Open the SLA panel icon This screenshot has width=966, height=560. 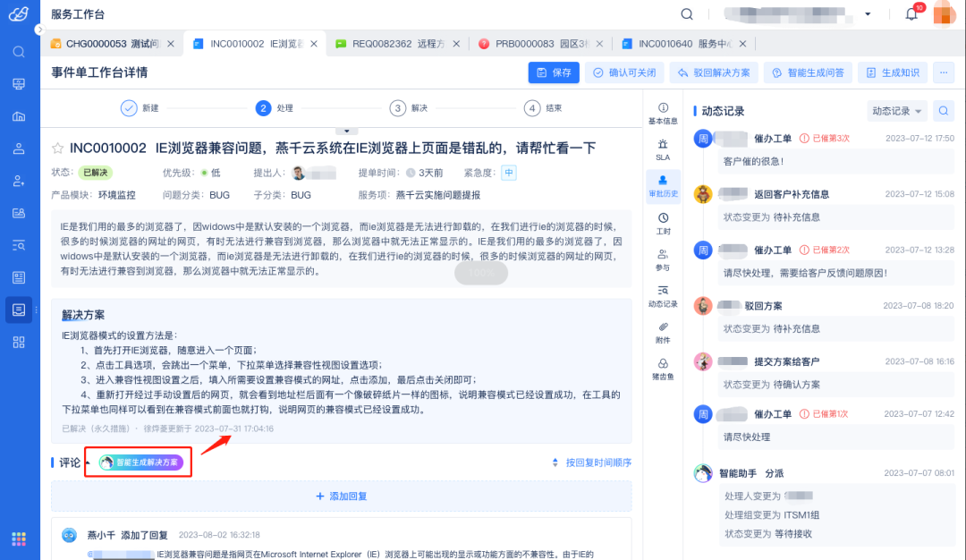pos(663,148)
